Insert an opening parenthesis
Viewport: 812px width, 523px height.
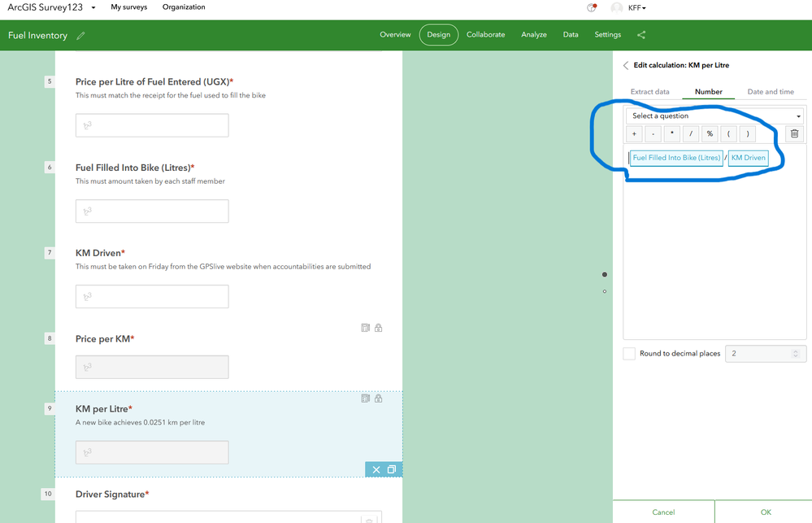point(728,133)
